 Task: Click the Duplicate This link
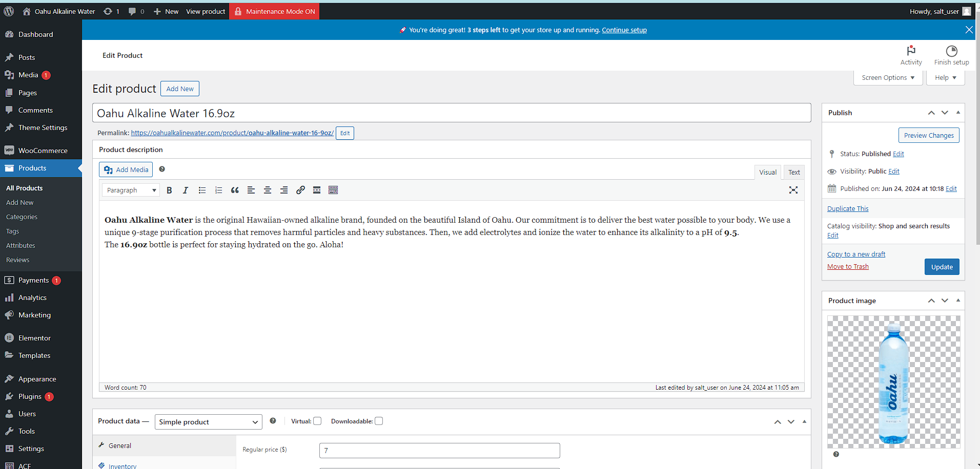(x=848, y=209)
